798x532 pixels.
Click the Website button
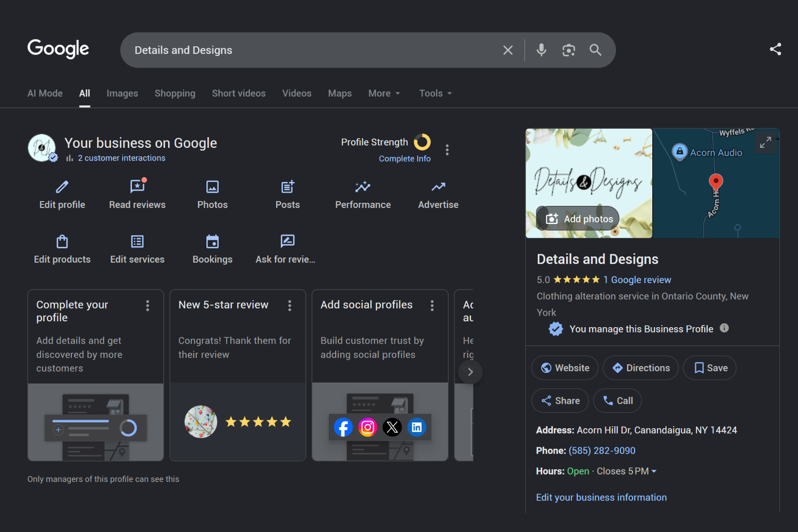click(564, 368)
